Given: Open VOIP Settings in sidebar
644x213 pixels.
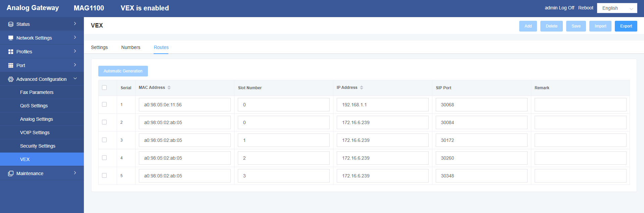Looking at the screenshot, I should point(42,132).
